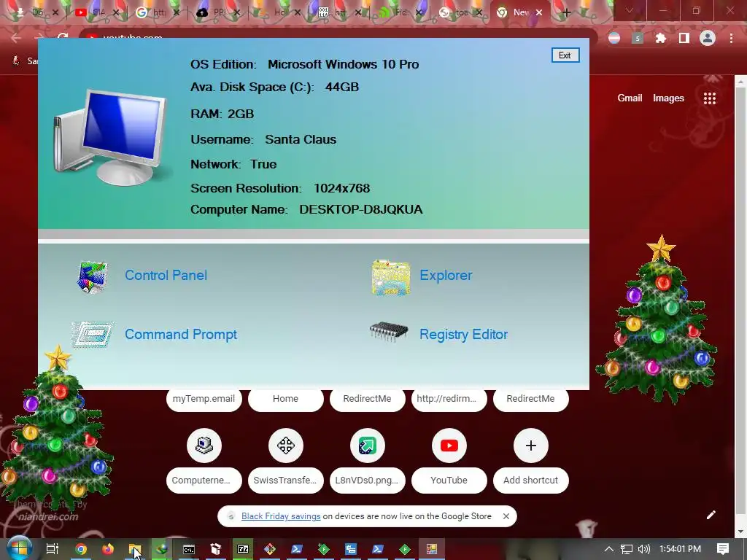Click the striped flag extension icon
The width and height of the screenshot is (747, 560).
point(614,38)
